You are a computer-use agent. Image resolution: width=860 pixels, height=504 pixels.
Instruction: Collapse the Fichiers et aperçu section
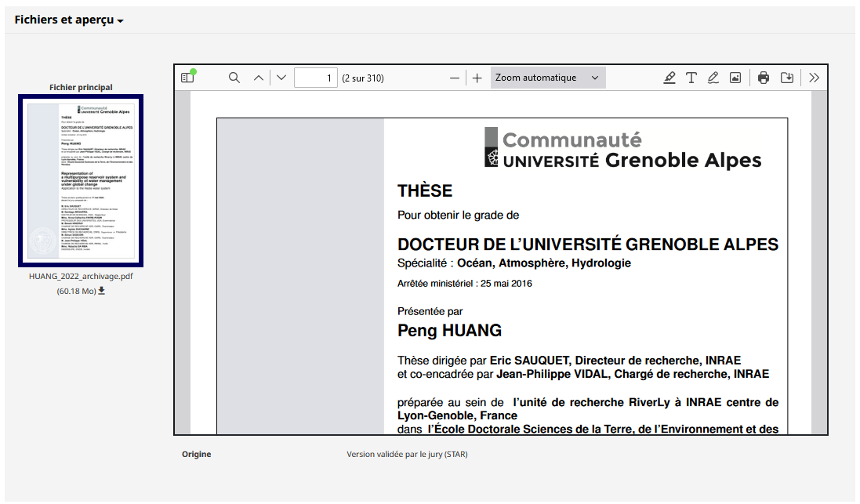(x=69, y=20)
